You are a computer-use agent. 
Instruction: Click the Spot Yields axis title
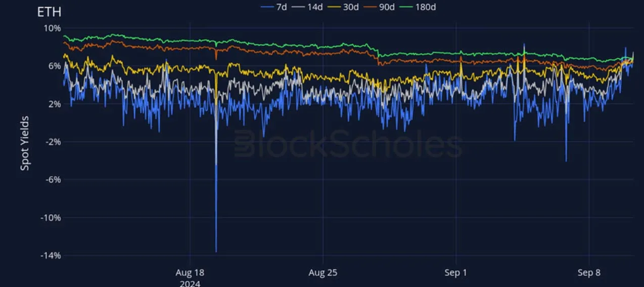click(x=24, y=143)
